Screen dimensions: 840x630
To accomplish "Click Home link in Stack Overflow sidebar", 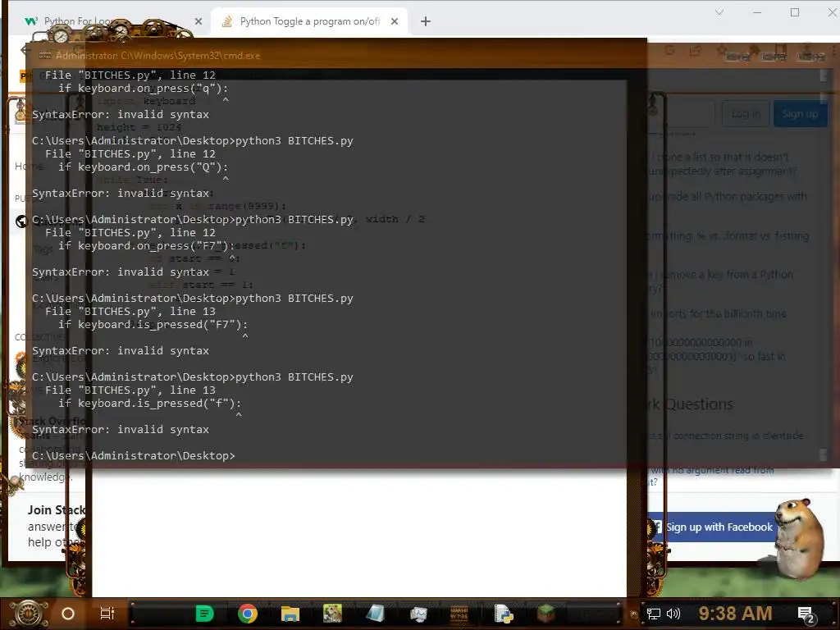I will coord(29,166).
